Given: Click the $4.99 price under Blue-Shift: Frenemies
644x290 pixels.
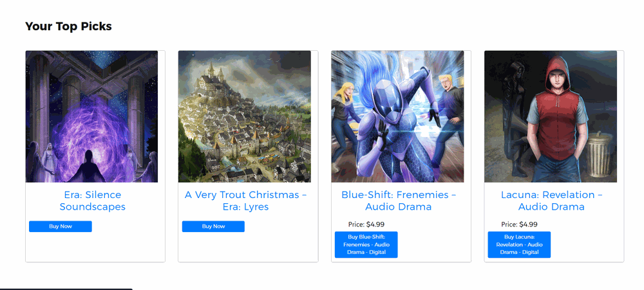Looking at the screenshot, I should click(375, 224).
